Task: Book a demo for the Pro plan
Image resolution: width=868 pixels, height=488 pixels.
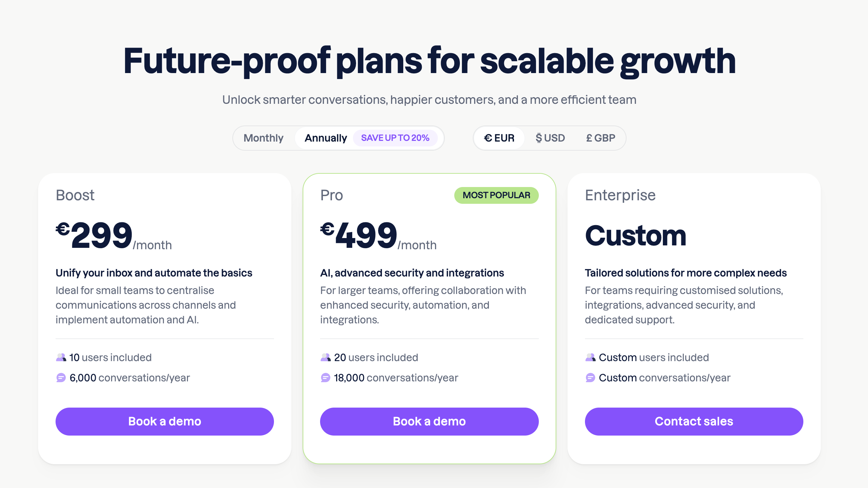Action: coord(429,421)
